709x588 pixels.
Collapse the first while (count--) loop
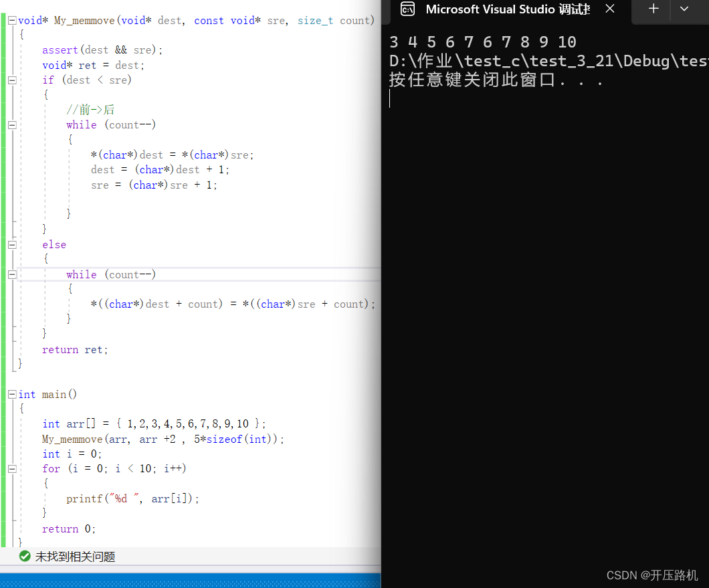(11, 124)
